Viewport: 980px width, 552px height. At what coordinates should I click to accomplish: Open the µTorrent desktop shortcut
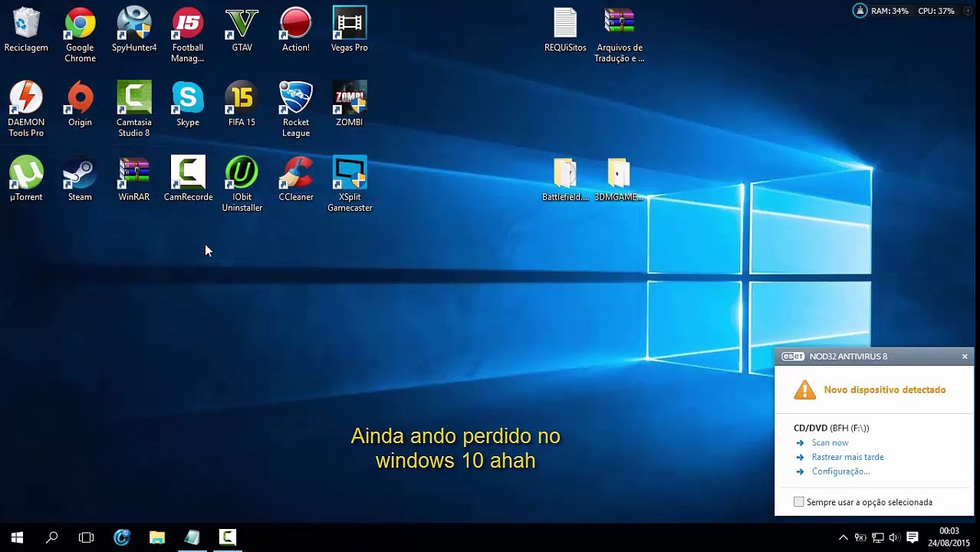26,179
